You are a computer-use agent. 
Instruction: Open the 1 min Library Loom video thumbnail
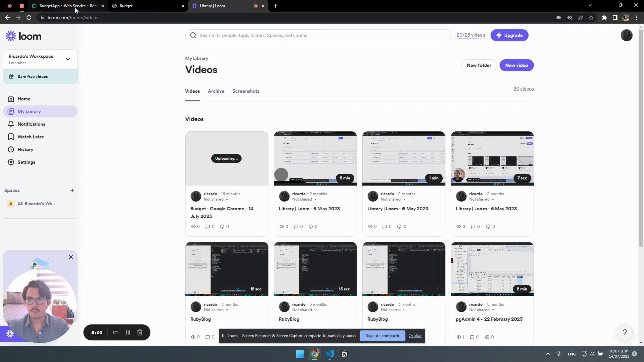(404, 158)
